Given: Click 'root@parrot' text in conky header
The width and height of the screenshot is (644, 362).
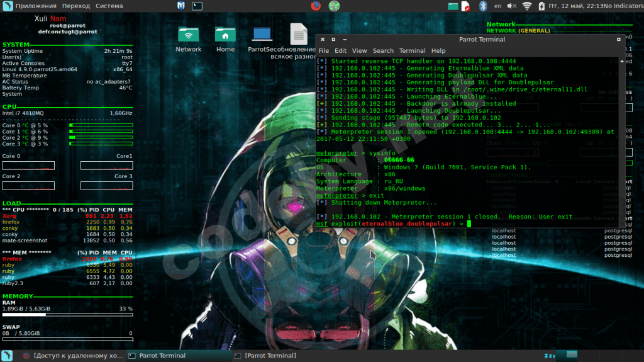Looking at the screenshot, I should [x=68, y=26].
